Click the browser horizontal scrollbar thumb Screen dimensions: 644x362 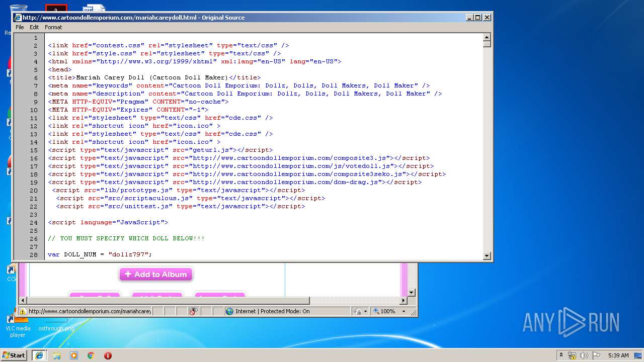(168, 301)
